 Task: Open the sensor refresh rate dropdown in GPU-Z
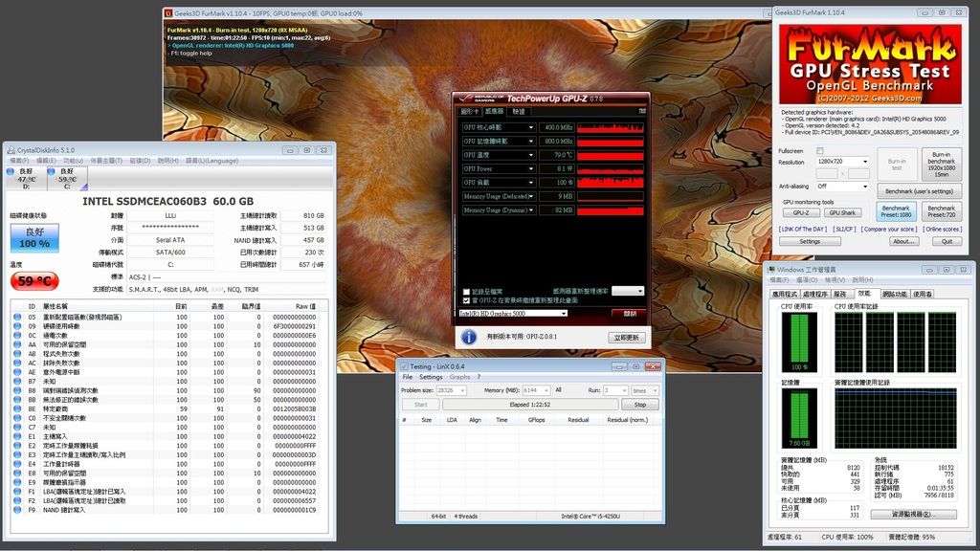click(628, 291)
